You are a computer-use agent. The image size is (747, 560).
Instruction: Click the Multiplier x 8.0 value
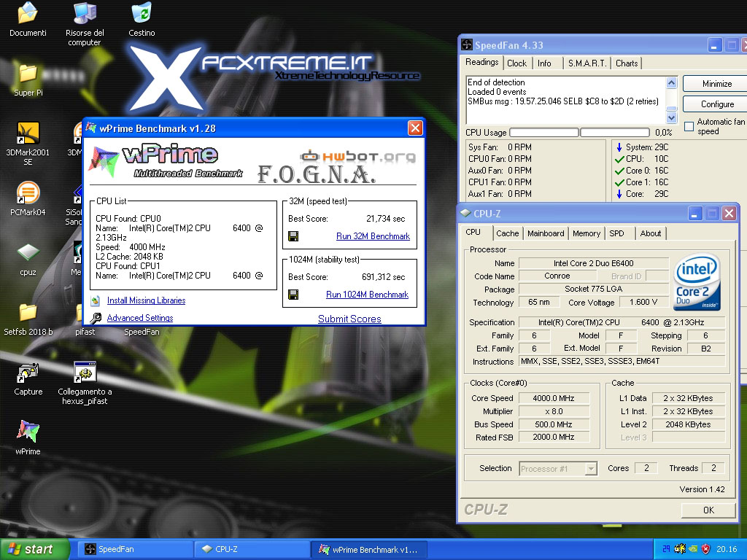coord(554,411)
